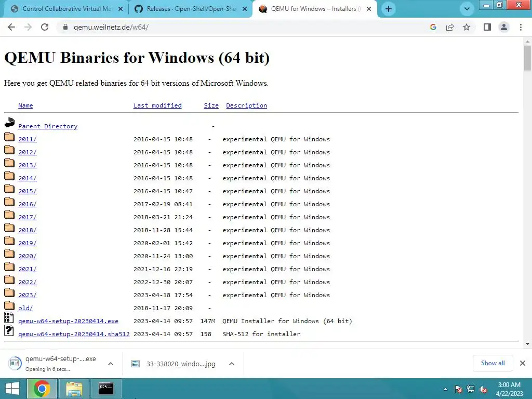Viewport: 532px width, 399px height.
Task: Close the downloads bar
Action: (x=523, y=363)
